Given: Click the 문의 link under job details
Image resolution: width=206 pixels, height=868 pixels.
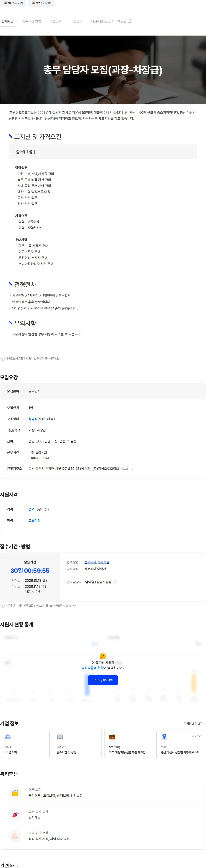Looking at the screenshot, I should 47,358.
